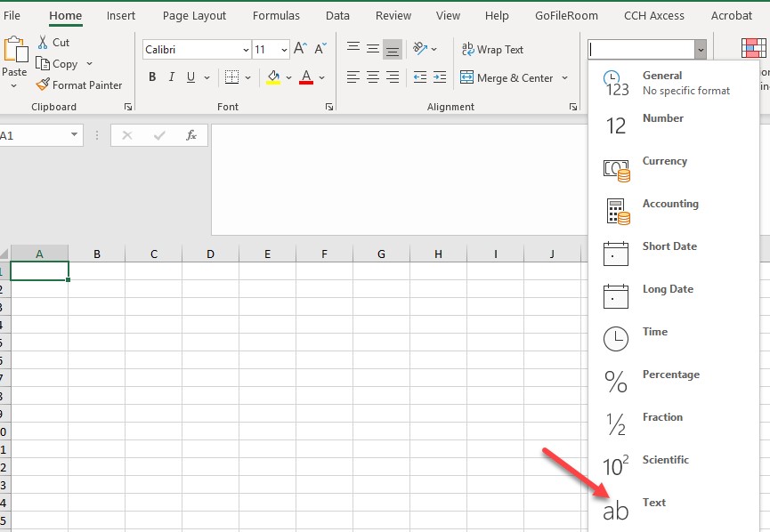The height and width of the screenshot is (532, 770).
Task: Select the Text format from the list
Action: point(654,503)
